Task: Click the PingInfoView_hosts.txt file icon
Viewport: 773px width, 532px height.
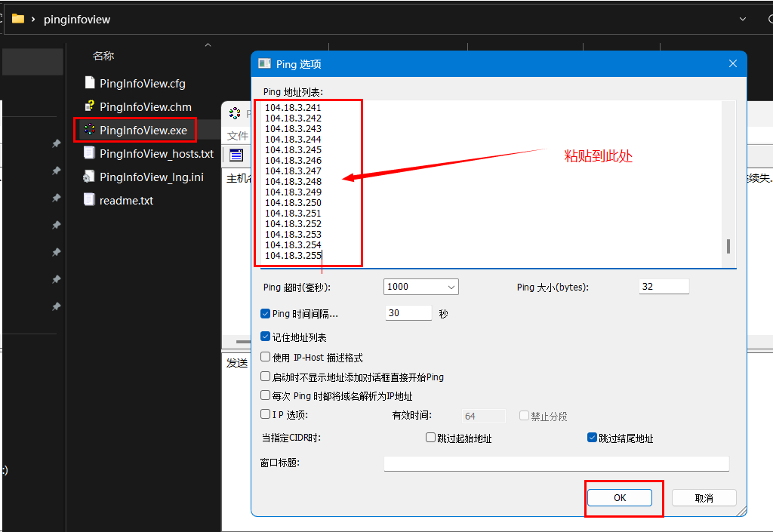Action: [89, 152]
